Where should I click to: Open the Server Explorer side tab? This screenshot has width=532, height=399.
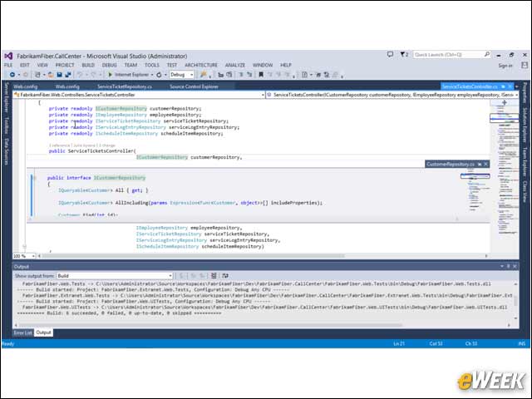click(x=7, y=97)
